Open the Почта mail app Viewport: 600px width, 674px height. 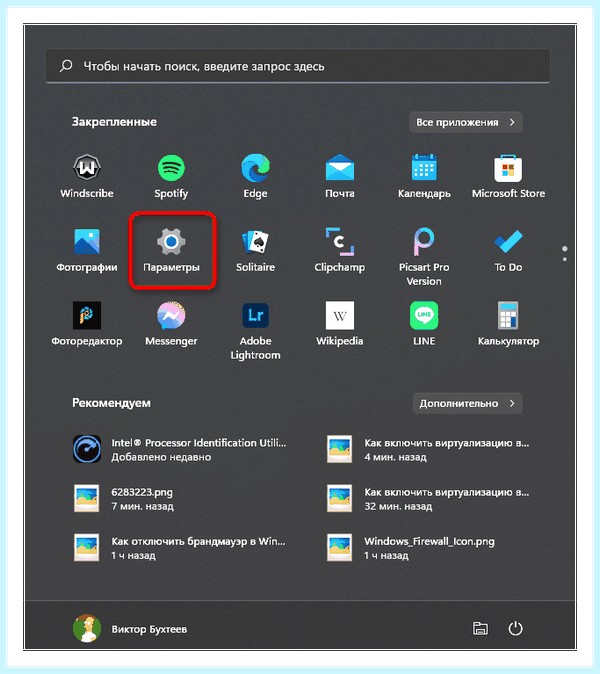[340, 176]
